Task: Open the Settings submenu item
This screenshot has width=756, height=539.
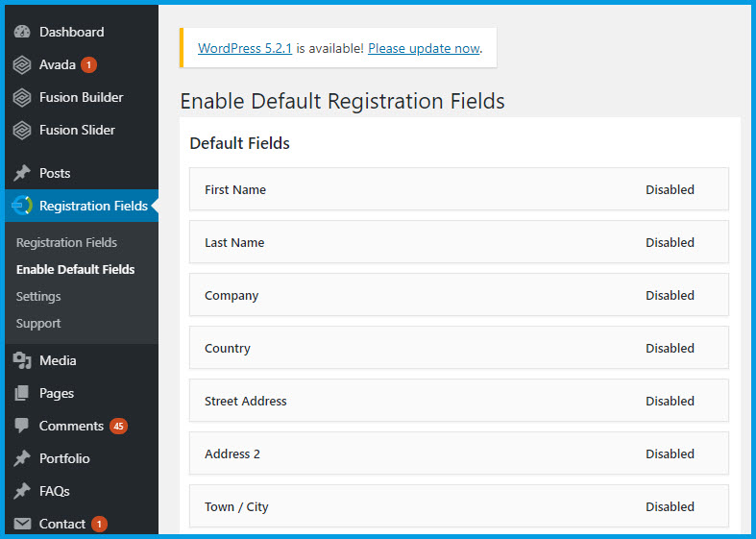Action: pyautogui.click(x=38, y=296)
